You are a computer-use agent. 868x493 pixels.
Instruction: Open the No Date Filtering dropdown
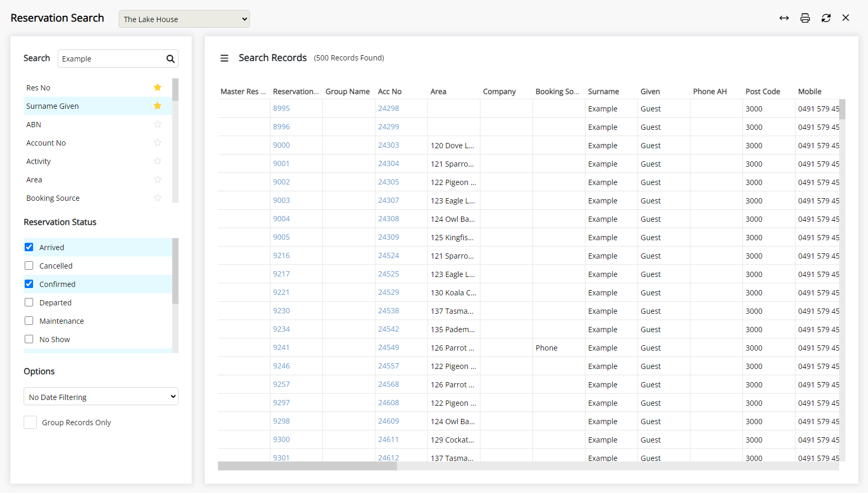pos(101,396)
